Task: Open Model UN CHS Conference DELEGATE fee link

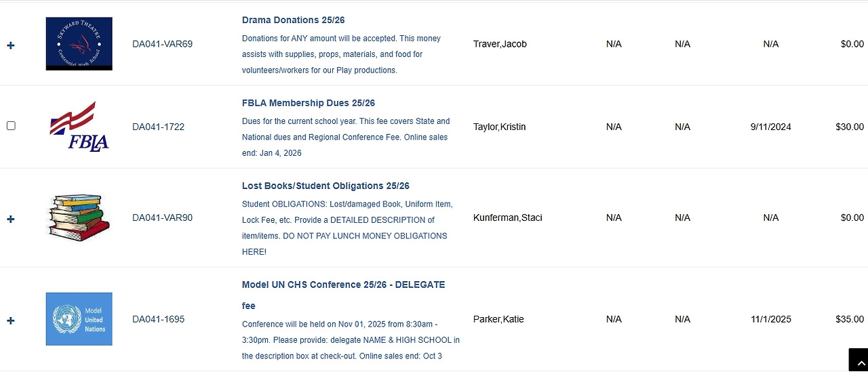Action: tap(343, 295)
